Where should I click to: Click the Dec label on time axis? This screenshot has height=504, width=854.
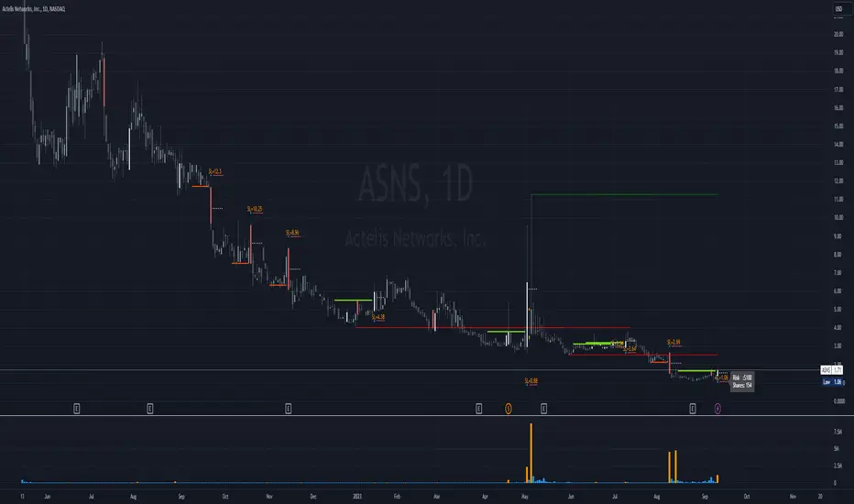pos(313,497)
